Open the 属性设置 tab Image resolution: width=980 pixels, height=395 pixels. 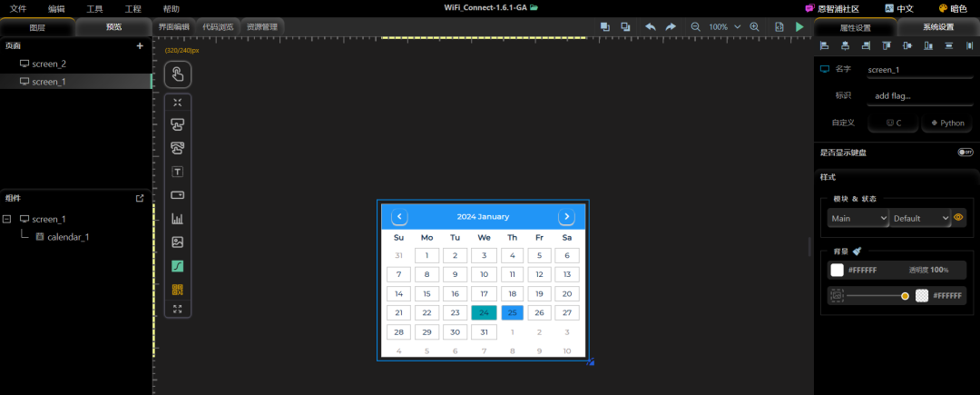[x=855, y=27]
